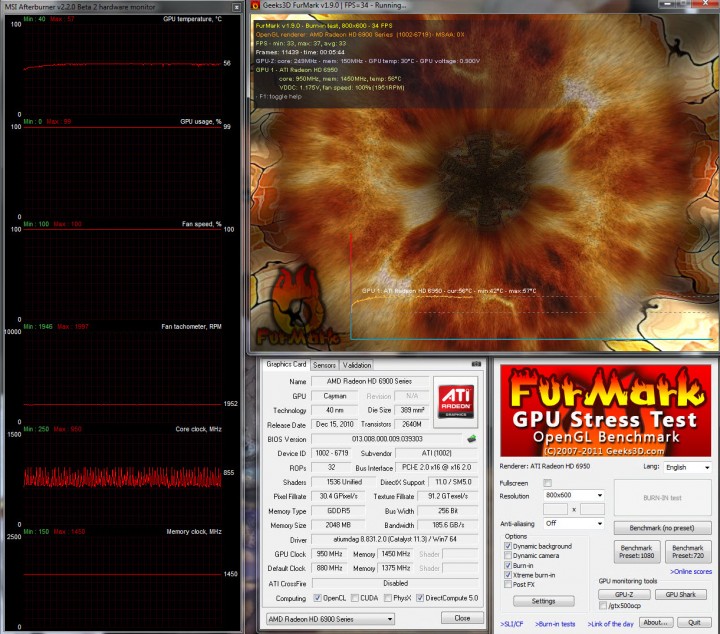Open the >Online scores link
720x634 pixels.
pyautogui.click(x=691, y=572)
